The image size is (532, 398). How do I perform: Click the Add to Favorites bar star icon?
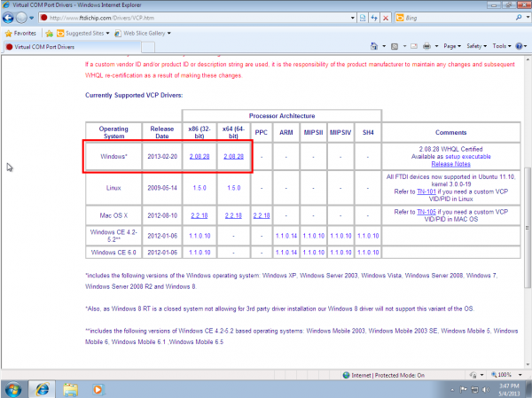[49, 34]
